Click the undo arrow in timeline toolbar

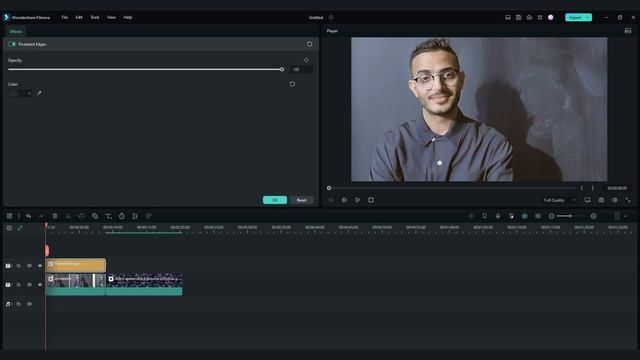point(28,216)
